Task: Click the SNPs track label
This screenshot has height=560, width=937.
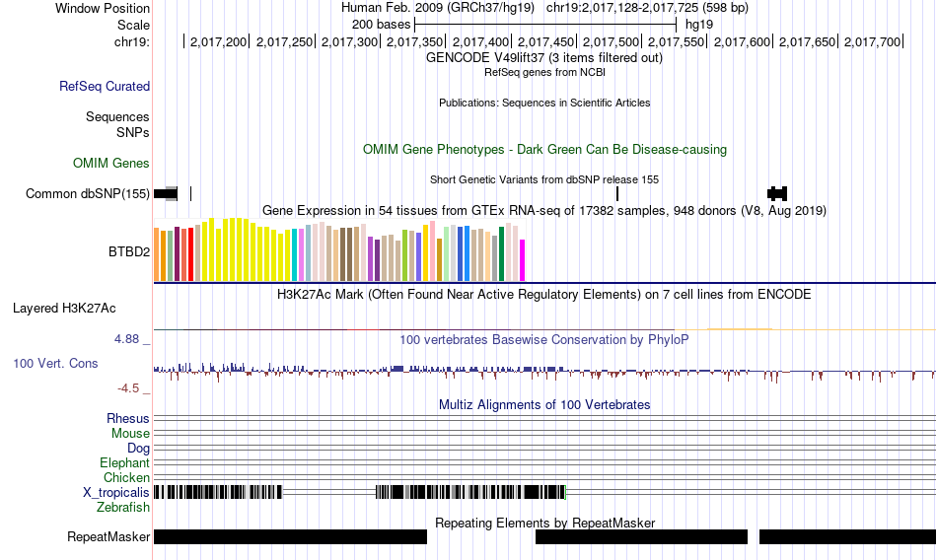Action: click(133, 133)
